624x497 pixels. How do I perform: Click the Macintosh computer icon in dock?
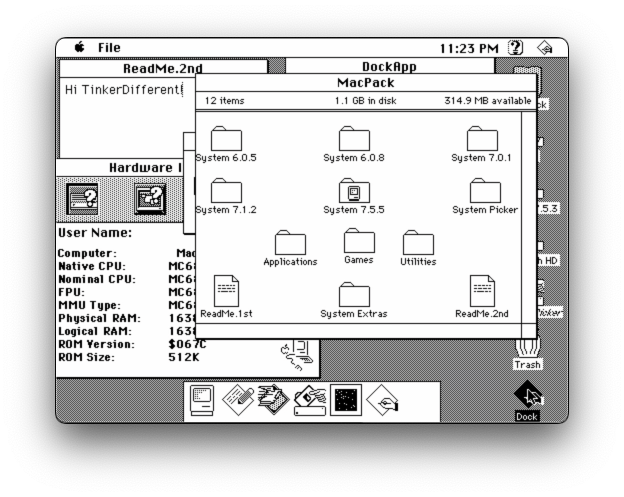tap(203, 400)
